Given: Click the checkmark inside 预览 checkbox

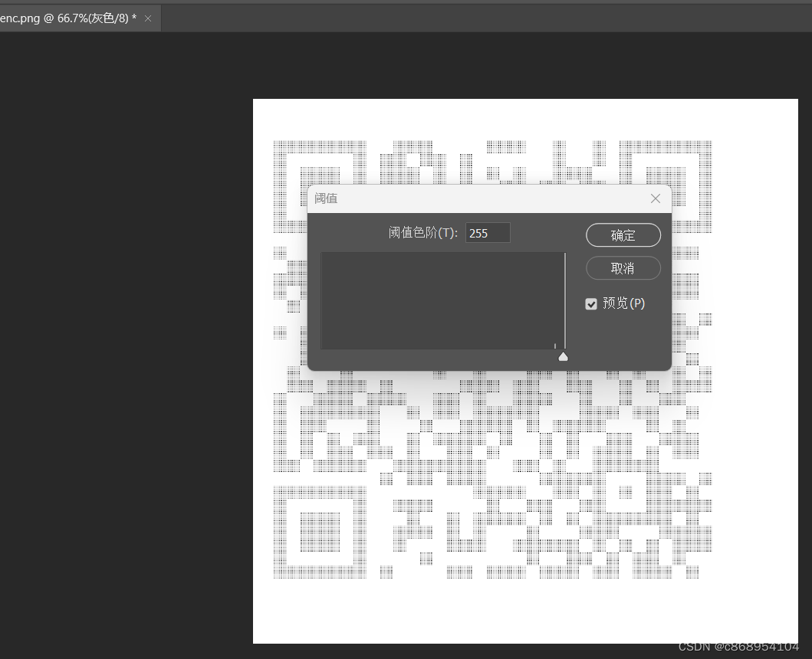Looking at the screenshot, I should tap(591, 303).
